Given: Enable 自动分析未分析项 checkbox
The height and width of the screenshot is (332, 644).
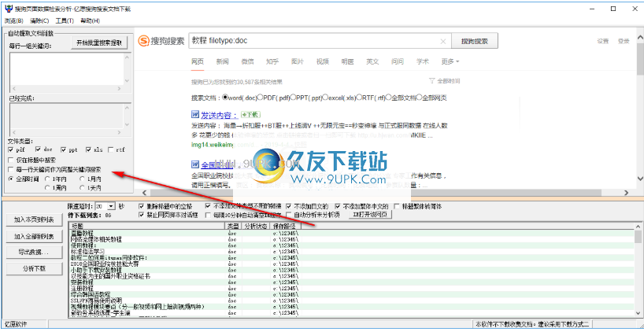Looking at the screenshot, I should pos(289,214).
